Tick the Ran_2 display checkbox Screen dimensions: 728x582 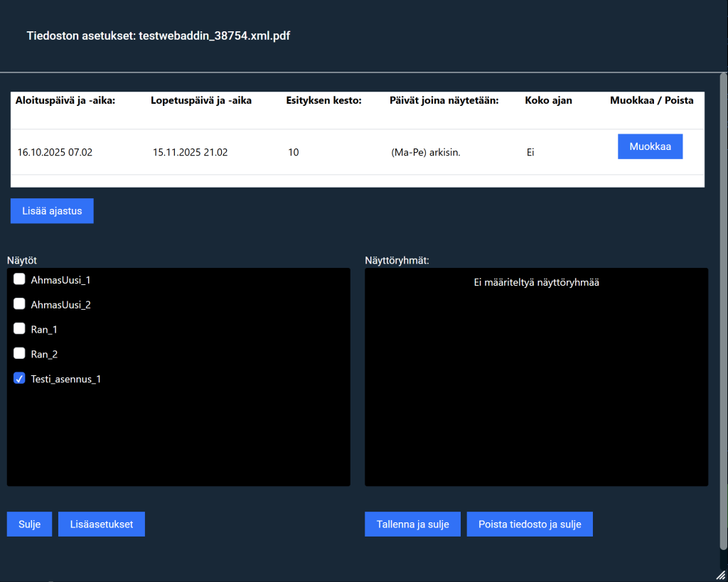click(20, 354)
